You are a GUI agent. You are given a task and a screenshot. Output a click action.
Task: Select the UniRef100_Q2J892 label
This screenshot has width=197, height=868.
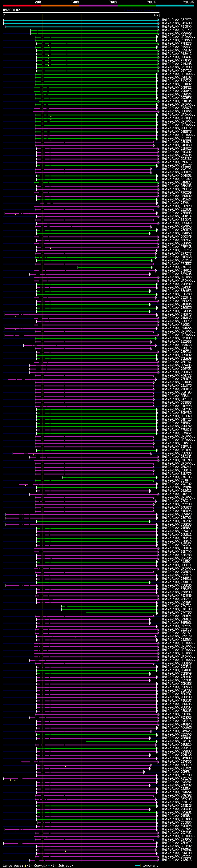tap(177, 84)
